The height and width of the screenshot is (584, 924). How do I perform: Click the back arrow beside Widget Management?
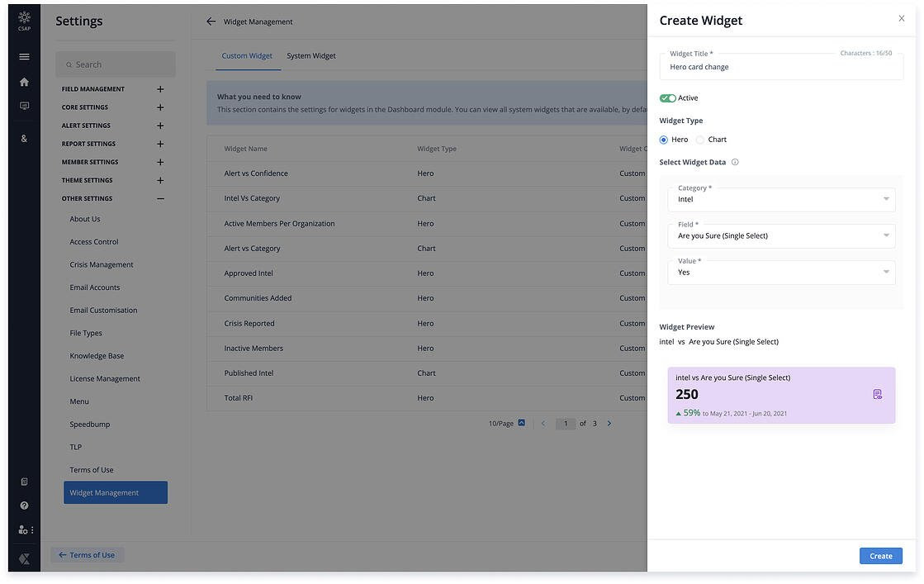point(211,21)
